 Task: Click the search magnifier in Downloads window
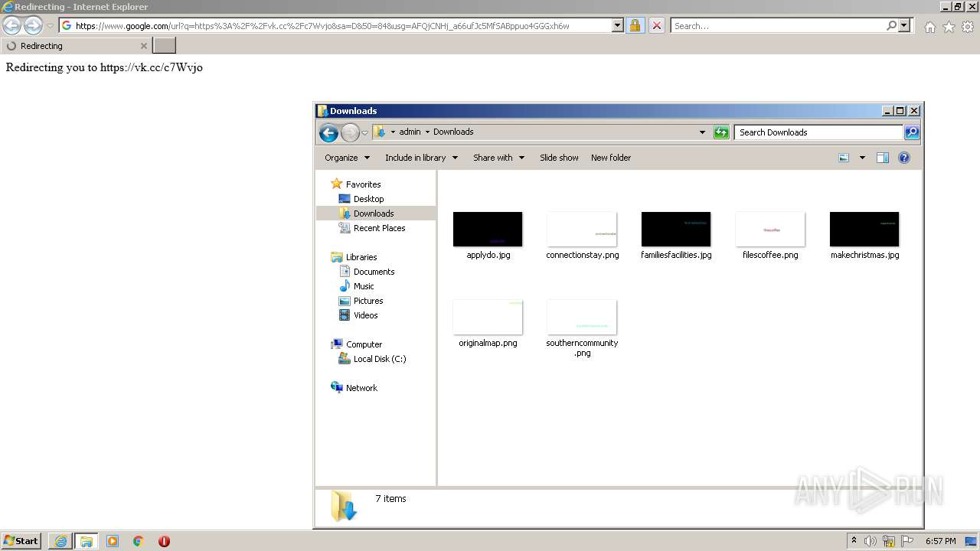(911, 132)
